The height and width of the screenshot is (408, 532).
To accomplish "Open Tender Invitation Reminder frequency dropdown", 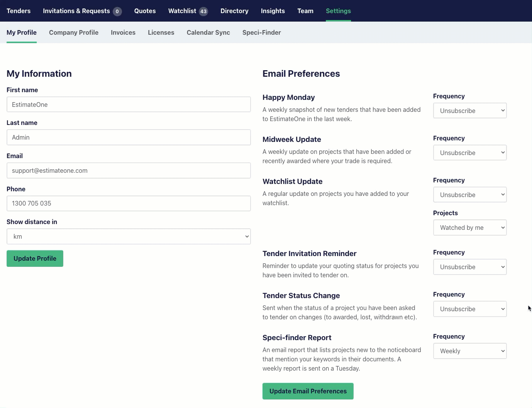I will click(470, 267).
